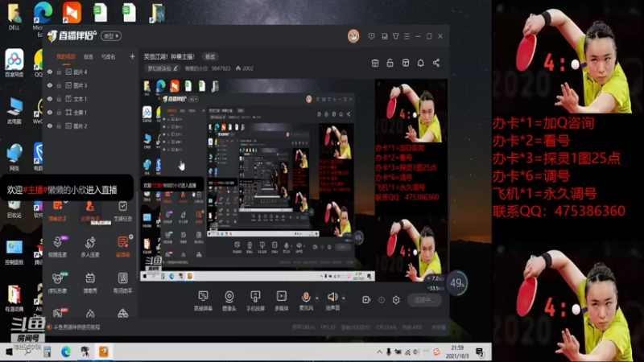Open the 读弹幕 tool
The image size is (644, 362).
click(122, 247)
